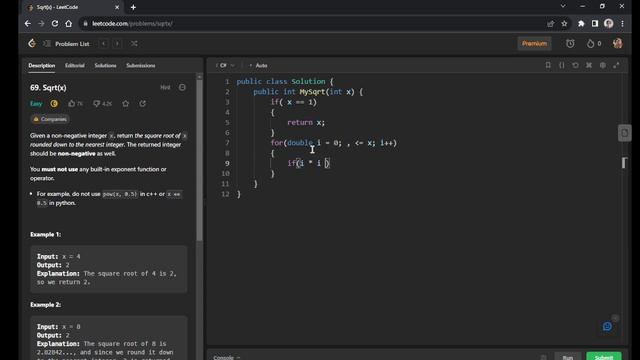Click the circular icon next to Hint
The width and height of the screenshot is (640, 360).
click(182, 87)
